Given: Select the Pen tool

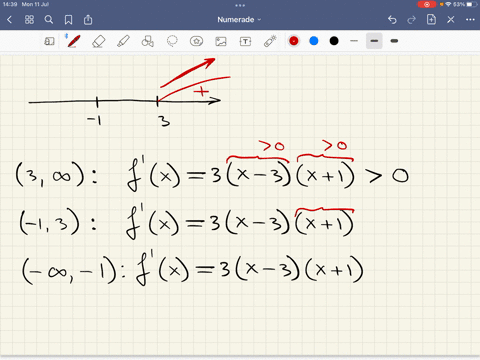Looking at the screenshot, I should coord(73,41).
